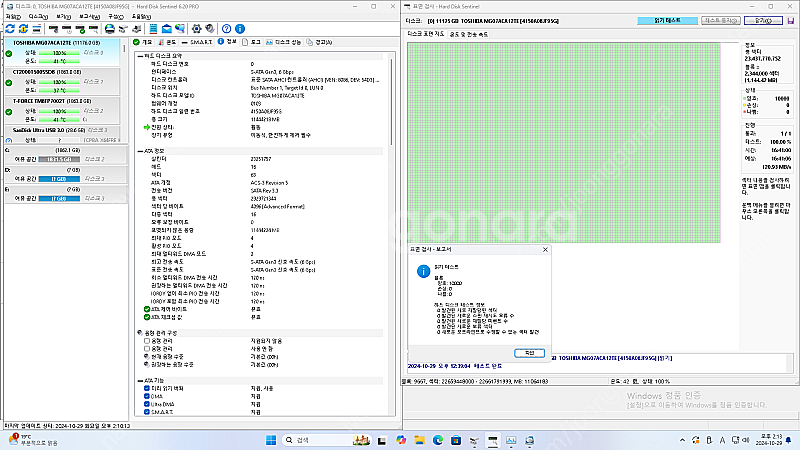The height and width of the screenshot is (450, 800).
Task: Click the disk test icon with green check mark
Action: tap(80, 29)
